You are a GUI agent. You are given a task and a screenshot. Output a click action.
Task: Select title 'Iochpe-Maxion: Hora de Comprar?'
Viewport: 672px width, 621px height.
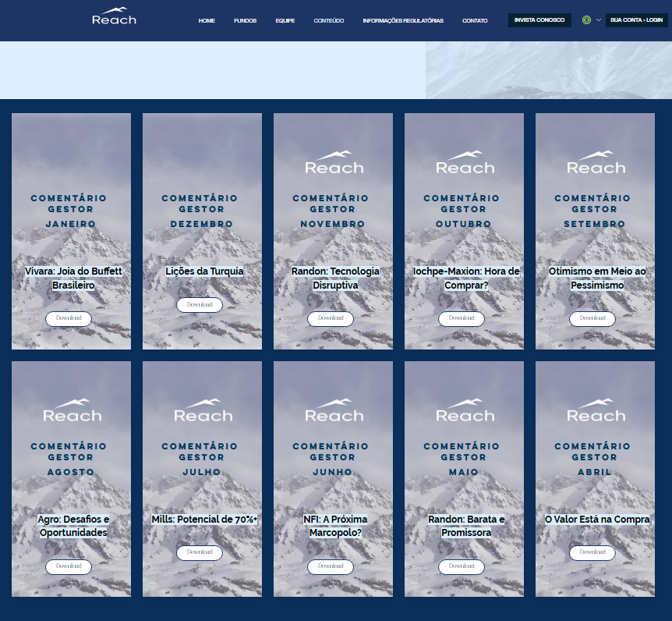(466, 278)
